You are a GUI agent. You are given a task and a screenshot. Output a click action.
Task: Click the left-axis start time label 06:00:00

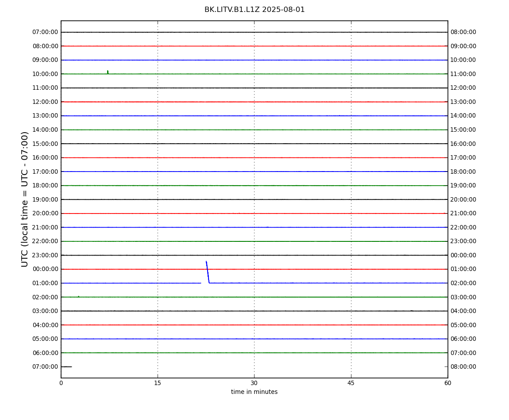[46, 353]
